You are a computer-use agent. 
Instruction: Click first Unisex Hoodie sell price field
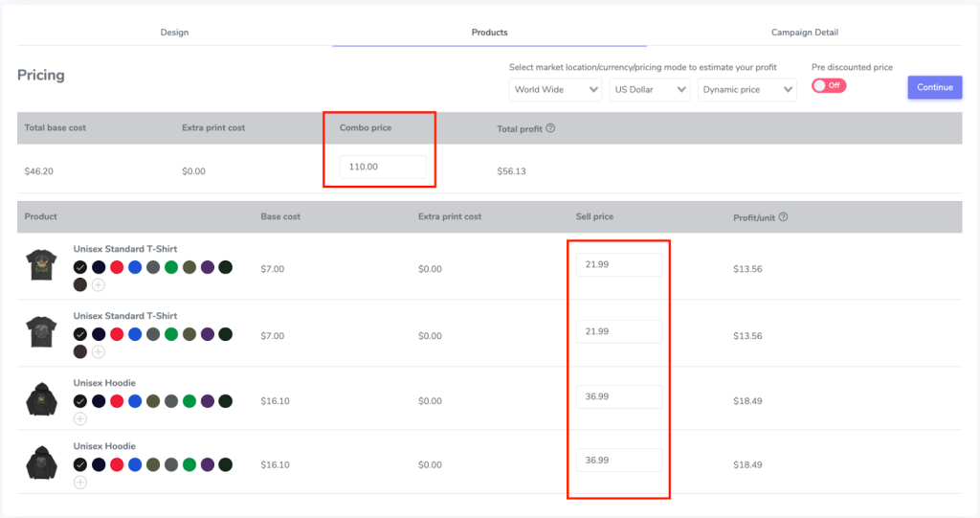pos(619,396)
